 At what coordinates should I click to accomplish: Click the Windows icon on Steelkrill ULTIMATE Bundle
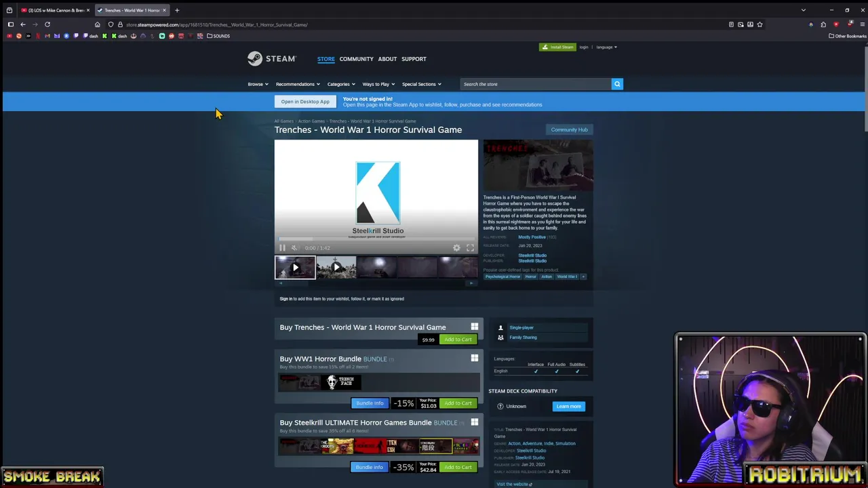click(x=475, y=422)
